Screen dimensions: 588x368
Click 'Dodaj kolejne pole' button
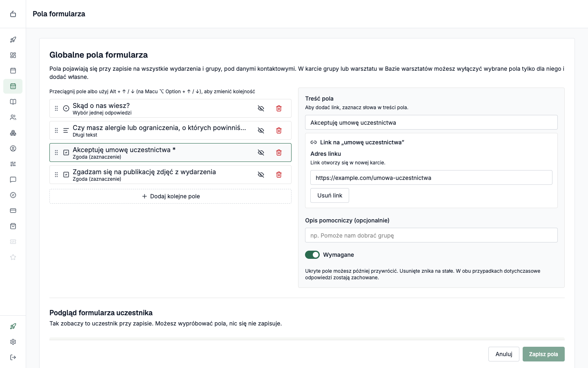pos(170,196)
